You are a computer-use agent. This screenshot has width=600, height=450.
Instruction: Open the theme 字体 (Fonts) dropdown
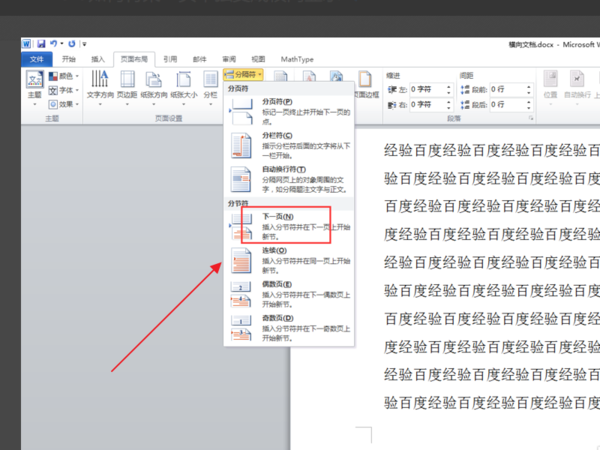pos(64,90)
